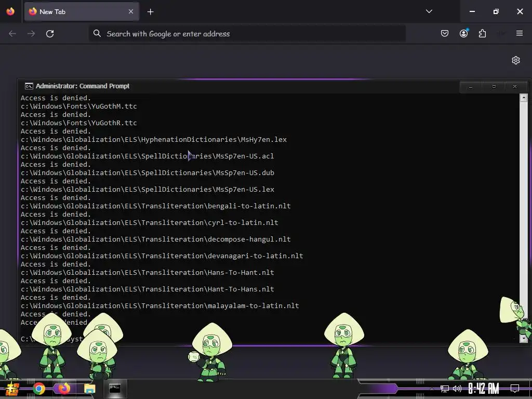532x399 pixels.
Task: Close the New Tab tab
Action: (131, 11)
